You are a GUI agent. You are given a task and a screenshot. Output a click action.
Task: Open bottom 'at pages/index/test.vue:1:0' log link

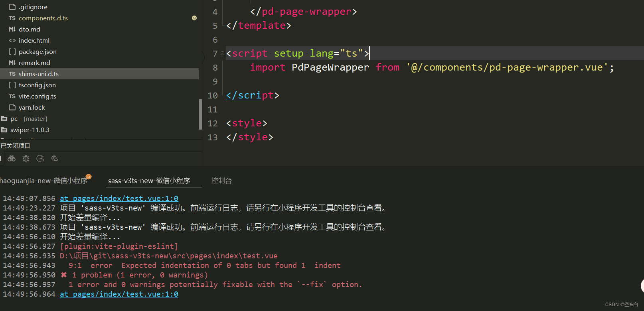119,294
